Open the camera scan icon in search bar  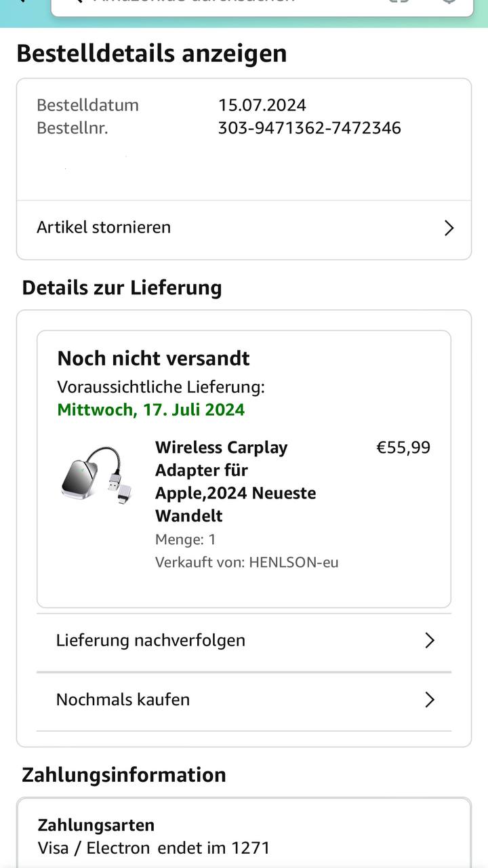pyautogui.click(x=400, y=2)
